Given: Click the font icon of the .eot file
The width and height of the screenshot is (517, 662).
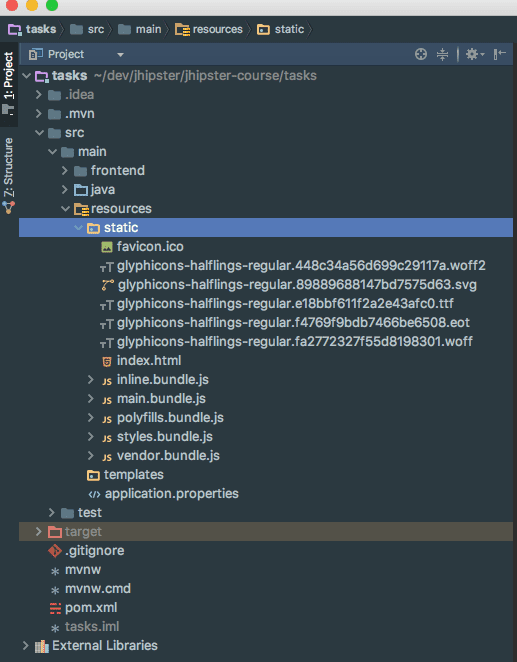Looking at the screenshot, I should point(107,323).
